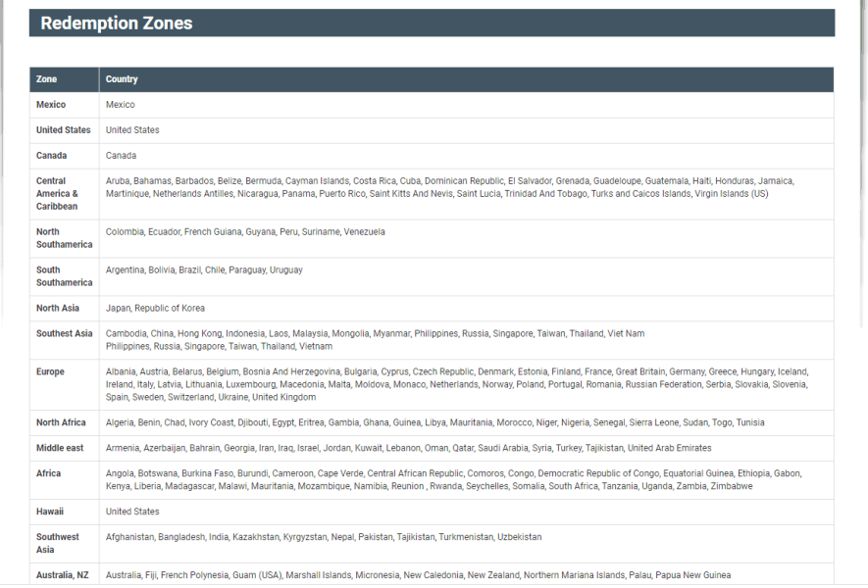Image resolution: width=868 pixels, height=588 pixels.
Task: Click the Cambodia, China country line
Action: click(x=375, y=333)
